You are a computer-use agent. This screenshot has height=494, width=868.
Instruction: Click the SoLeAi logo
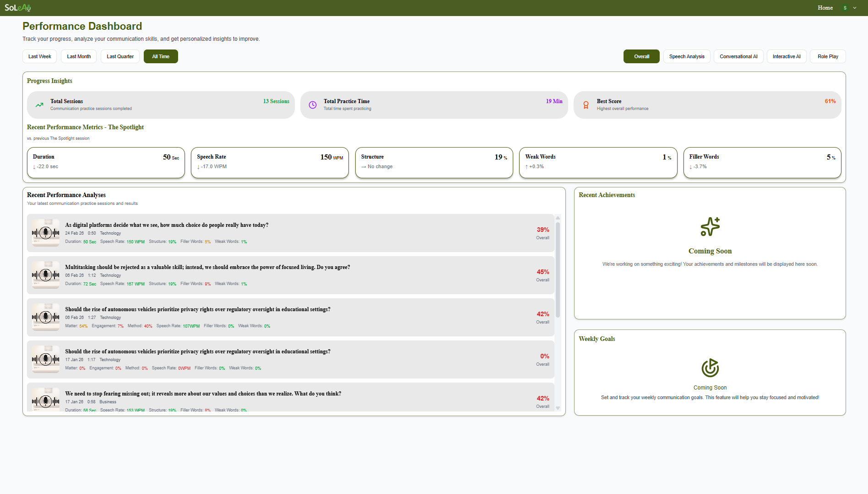[x=17, y=7]
